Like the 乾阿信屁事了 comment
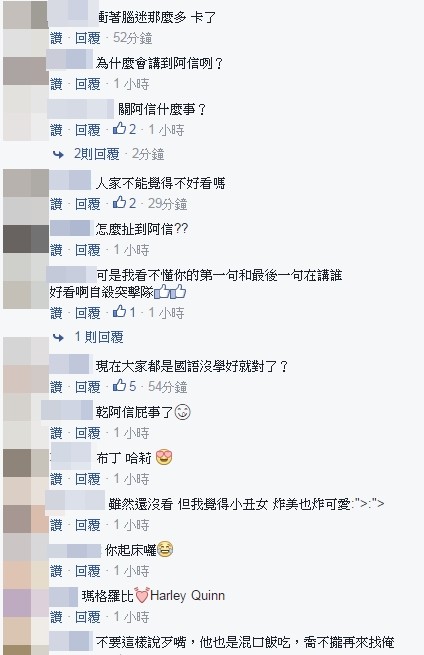Viewport: 424px width, 655px height. tap(56, 433)
